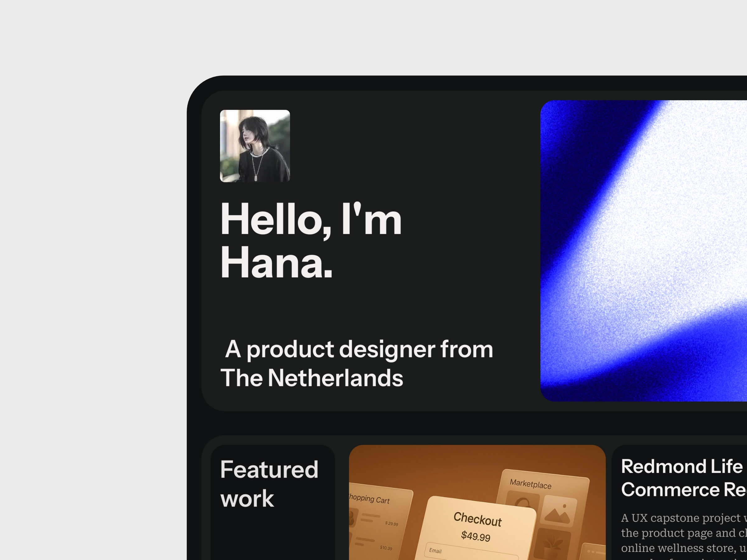Click the "Hello, I'm Hana." heading
Viewport: 747px width, 560px height.
pos(311,240)
